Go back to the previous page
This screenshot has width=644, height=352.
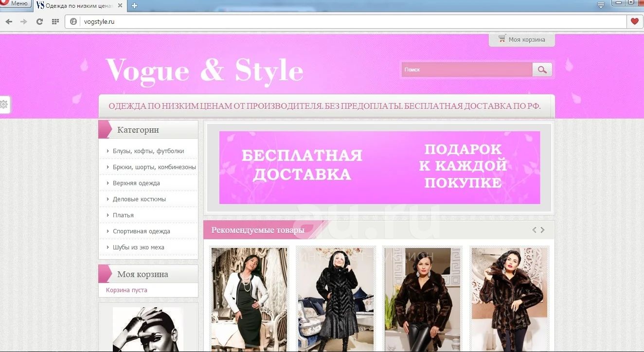[x=9, y=21]
